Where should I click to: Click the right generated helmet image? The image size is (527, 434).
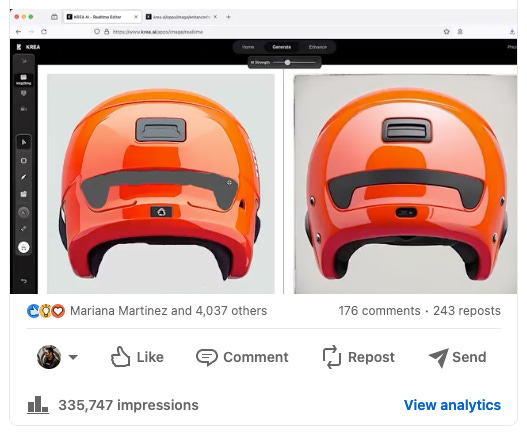pos(405,184)
